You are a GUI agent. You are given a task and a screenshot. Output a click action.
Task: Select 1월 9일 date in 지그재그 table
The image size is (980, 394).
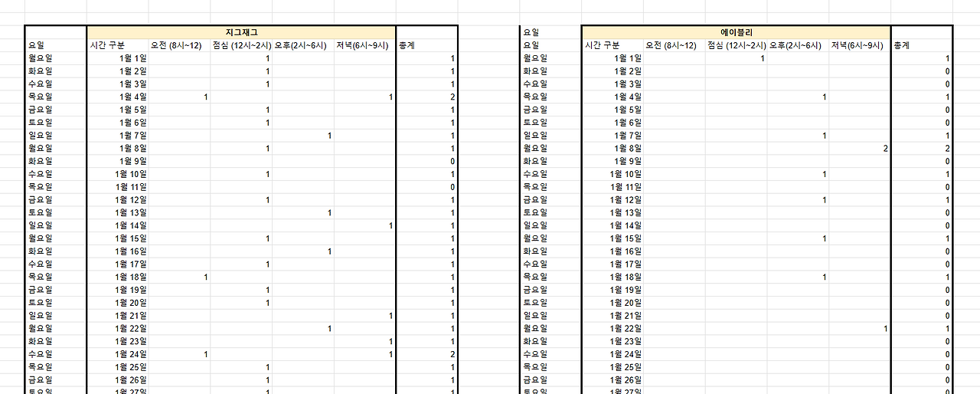(x=133, y=161)
